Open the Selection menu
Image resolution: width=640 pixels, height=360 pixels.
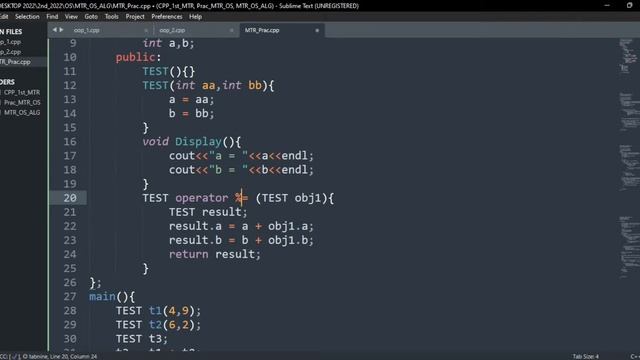tap(27, 17)
